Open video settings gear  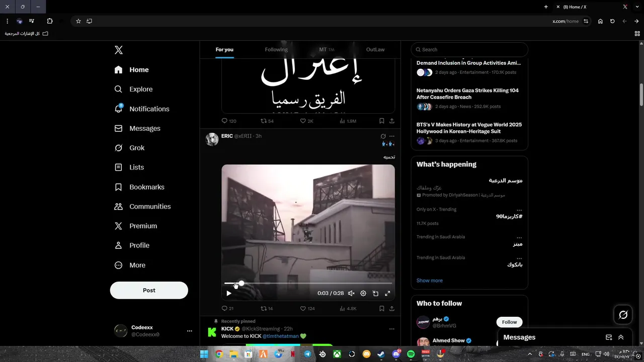click(363, 293)
